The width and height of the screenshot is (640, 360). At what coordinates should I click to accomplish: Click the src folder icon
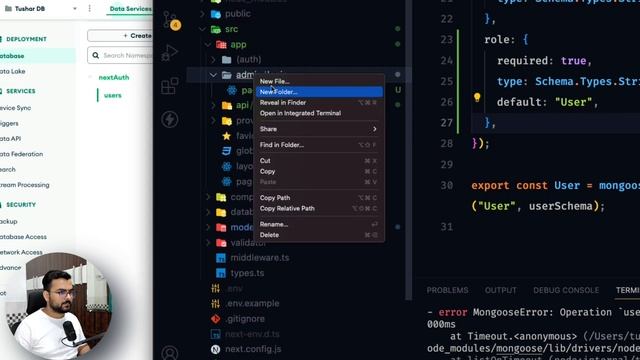click(x=216, y=29)
